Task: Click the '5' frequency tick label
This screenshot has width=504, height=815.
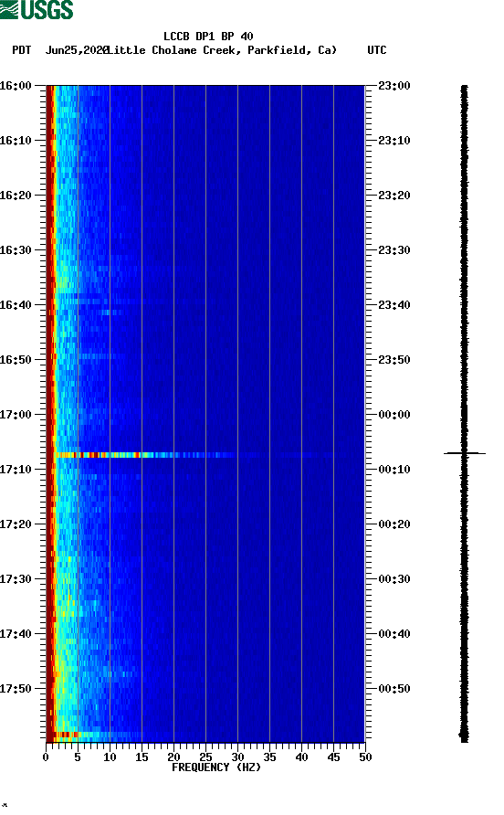Action: [78, 757]
